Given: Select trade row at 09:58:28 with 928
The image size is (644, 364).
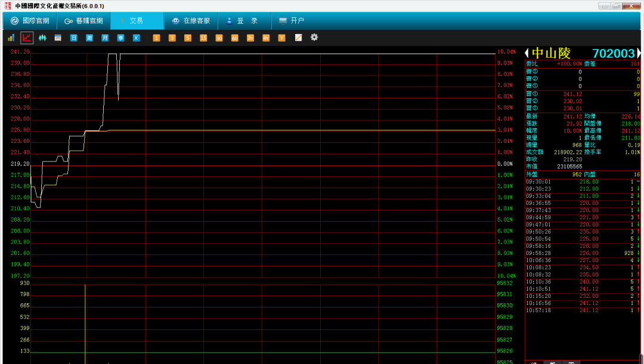Looking at the screenshot, I should click(x=583, y=253).
